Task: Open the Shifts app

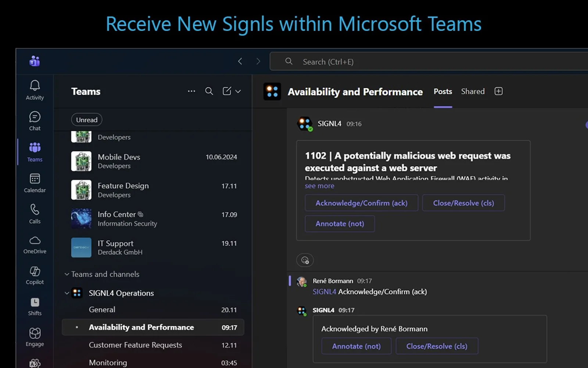Action: [x=35, y=307]
